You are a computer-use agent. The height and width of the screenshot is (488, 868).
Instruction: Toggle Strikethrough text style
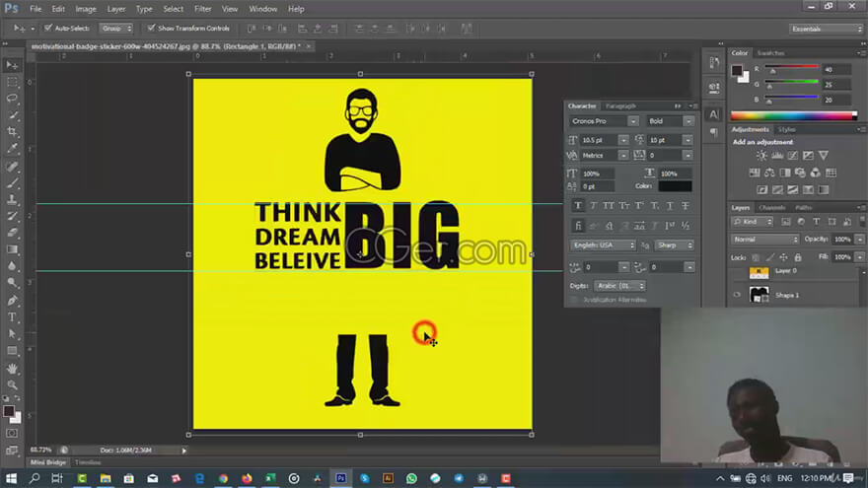click(686, 206)
